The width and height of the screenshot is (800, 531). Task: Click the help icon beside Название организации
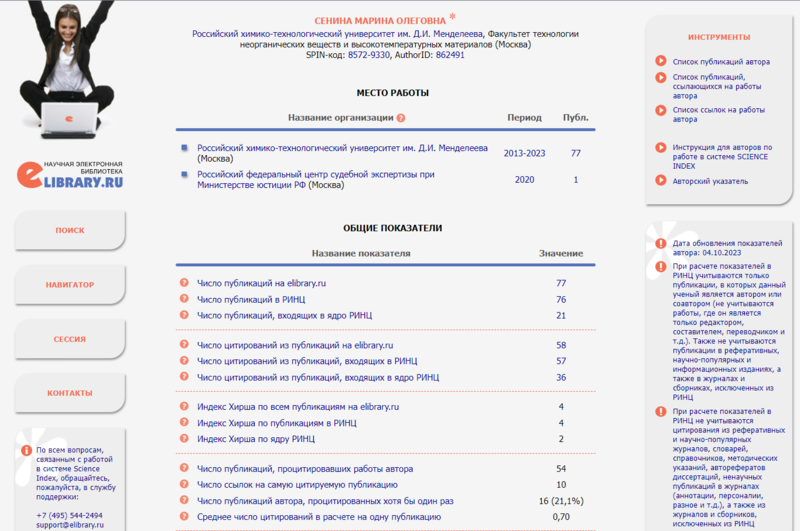point(401,118)
